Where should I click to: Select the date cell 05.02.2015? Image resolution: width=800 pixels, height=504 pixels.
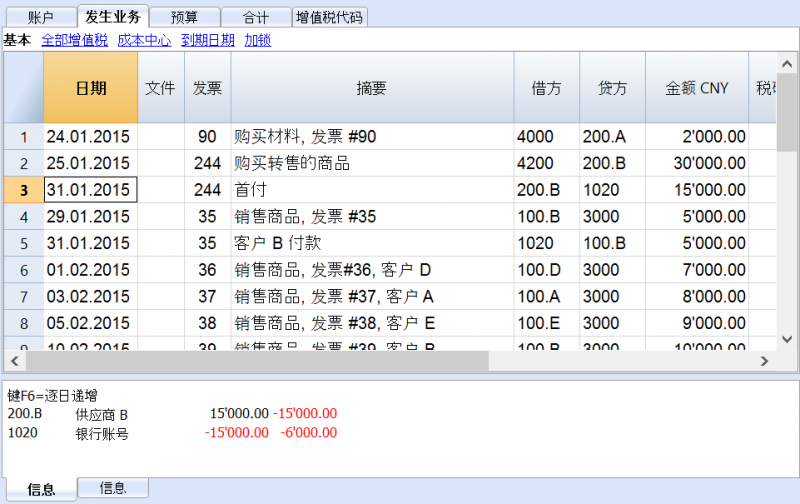[91, 323]
